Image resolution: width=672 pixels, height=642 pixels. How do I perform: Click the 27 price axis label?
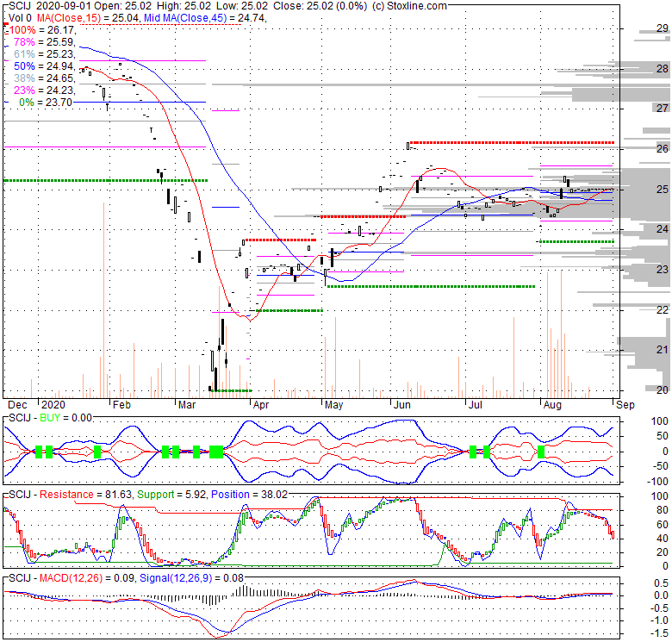663,109
